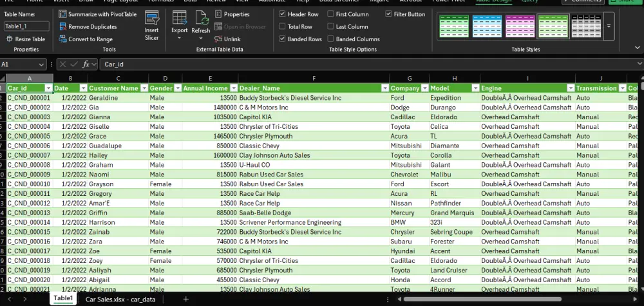The image size is (644, 306).
Task: Go to next sheet arrow
Action: (x=24, y=299)
